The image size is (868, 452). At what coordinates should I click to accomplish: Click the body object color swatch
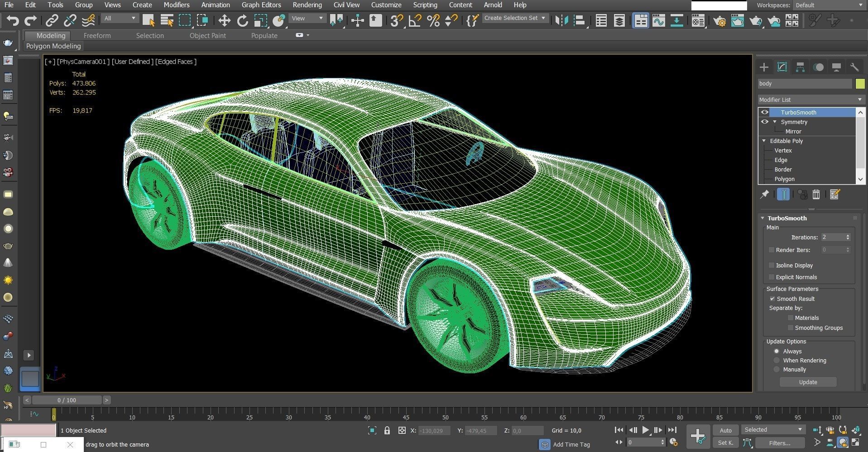click(860, 84)
